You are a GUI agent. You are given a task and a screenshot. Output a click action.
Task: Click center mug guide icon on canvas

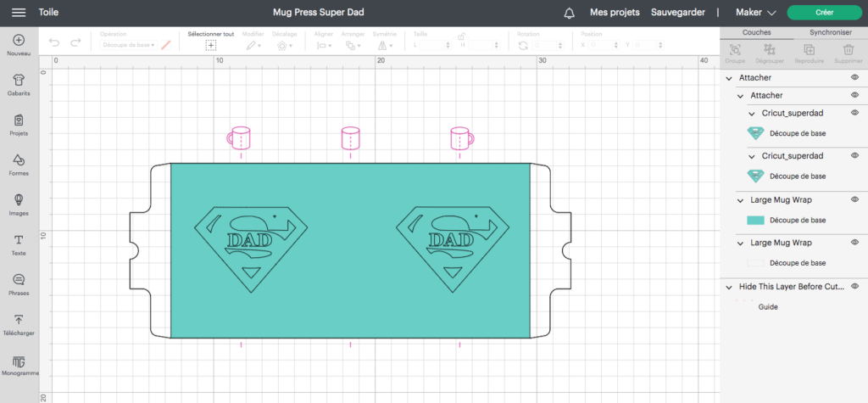coord(350,138)
